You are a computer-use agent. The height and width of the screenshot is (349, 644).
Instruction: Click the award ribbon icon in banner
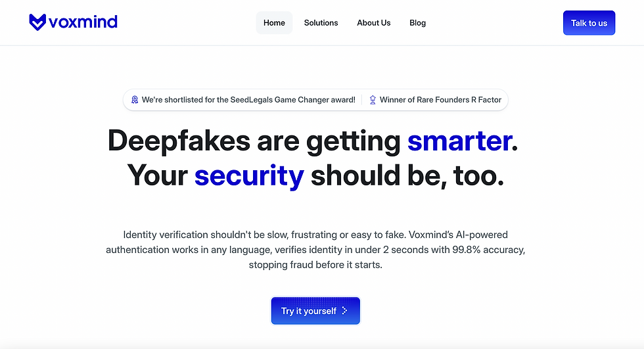[x=135, y=100]
